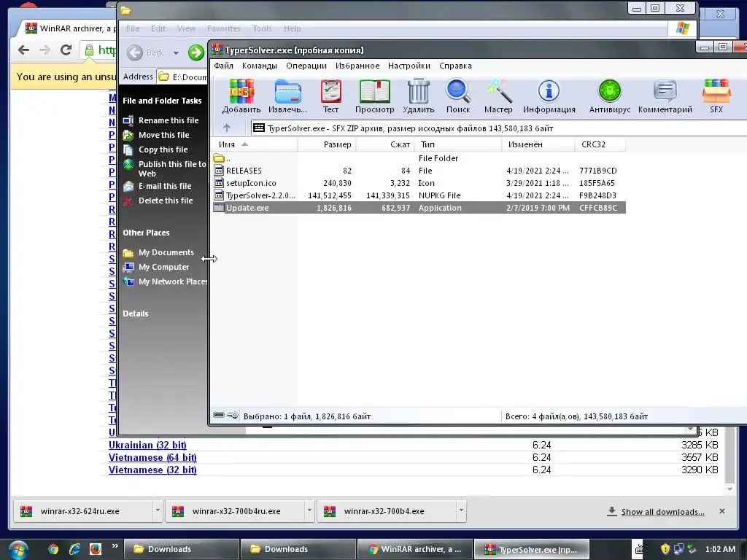The image size is (747, 560).
Task: Run the Тест archive test icon
Action: pos(330,97)
